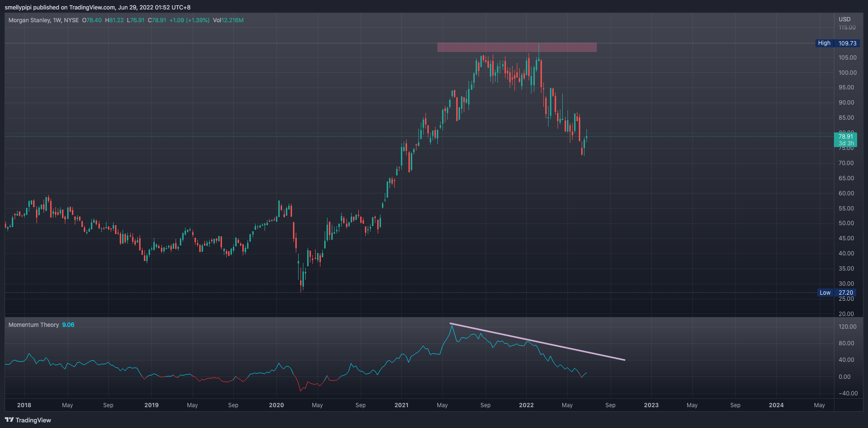The width and height of the screenshot is (868, 428).
Task: Open the Momentum Theory indicator label
Action: [34, 325]
